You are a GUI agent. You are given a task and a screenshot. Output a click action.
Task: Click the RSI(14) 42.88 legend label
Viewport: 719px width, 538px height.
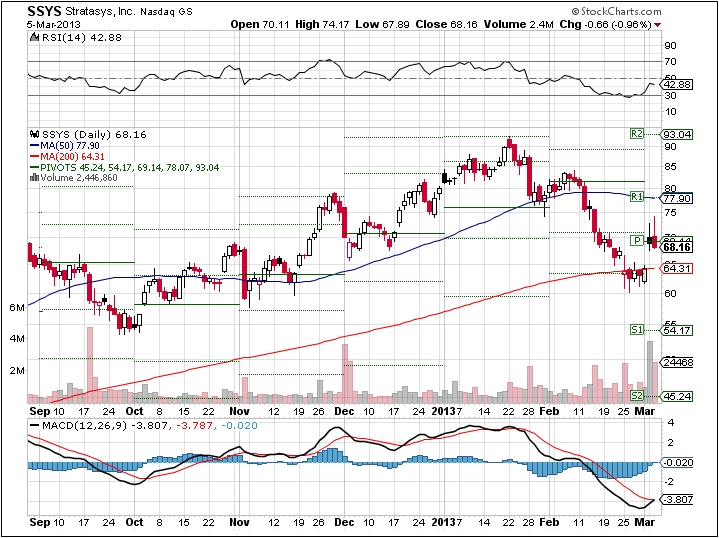82,38
